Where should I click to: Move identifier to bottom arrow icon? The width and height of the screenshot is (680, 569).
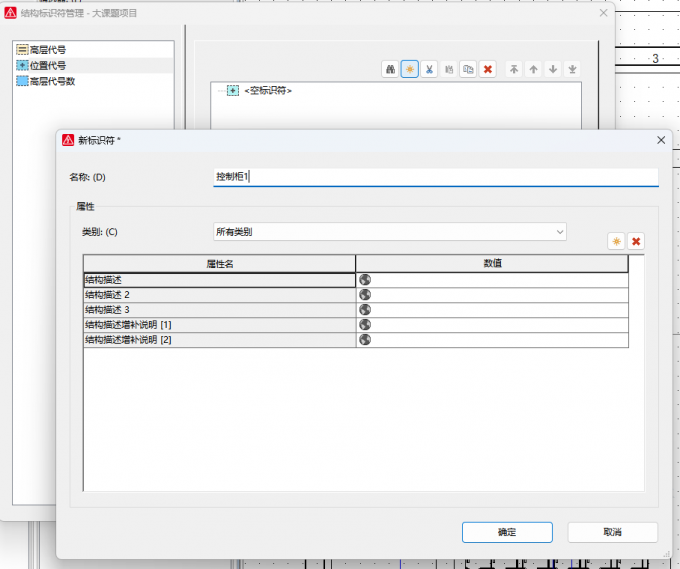pyautogui.click(x=572, y=69)
